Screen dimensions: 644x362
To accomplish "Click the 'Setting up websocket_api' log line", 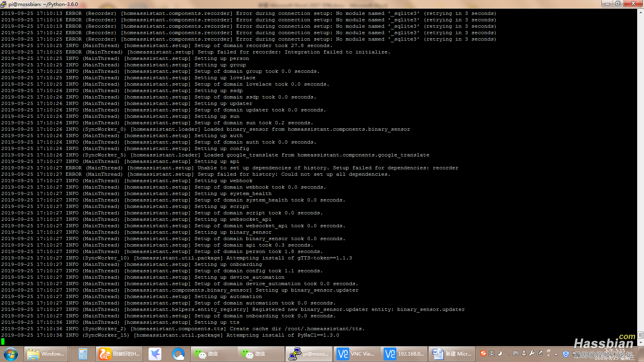I will pyautogui.click(x=136, y=219).
